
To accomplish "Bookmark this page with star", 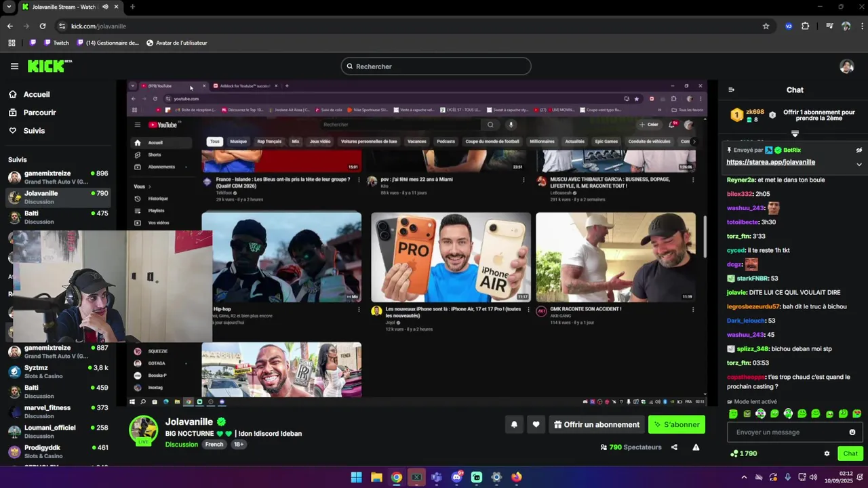I will 766,26.
